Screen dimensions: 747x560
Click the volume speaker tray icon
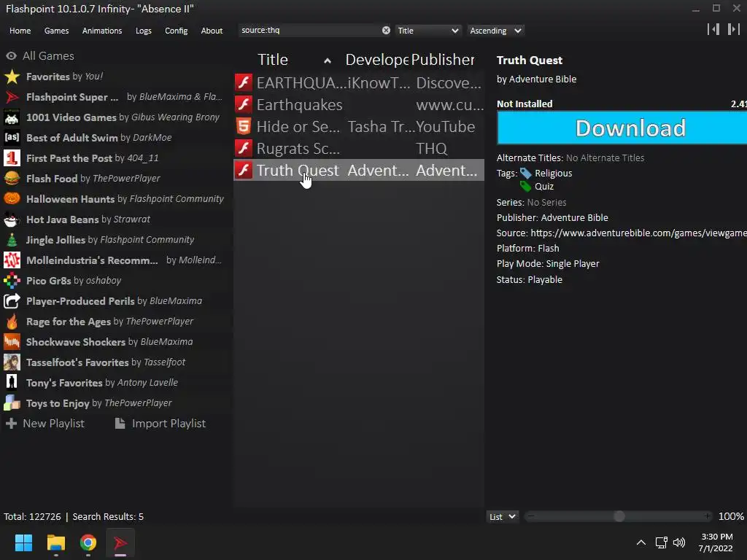[679, 542]
